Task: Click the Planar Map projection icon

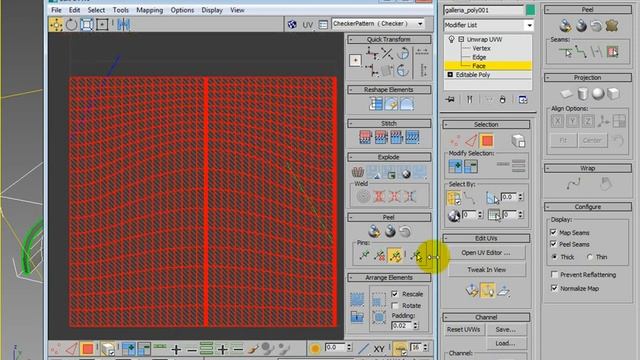Action: (566, 94)
